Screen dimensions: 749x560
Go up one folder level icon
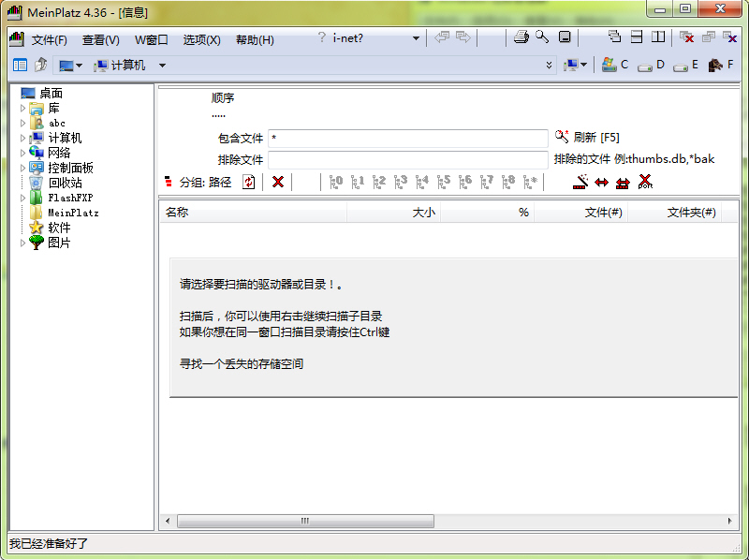[x=40, y=65]
